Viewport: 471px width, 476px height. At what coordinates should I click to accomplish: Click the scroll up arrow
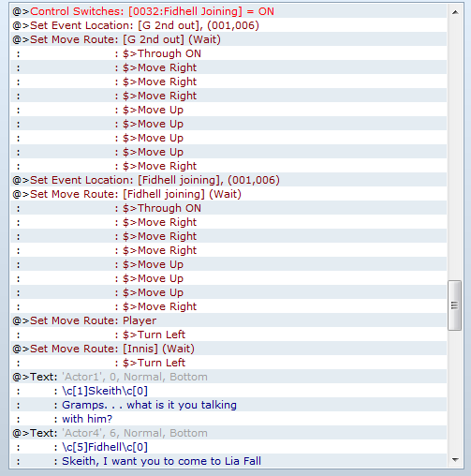(455, 12)
